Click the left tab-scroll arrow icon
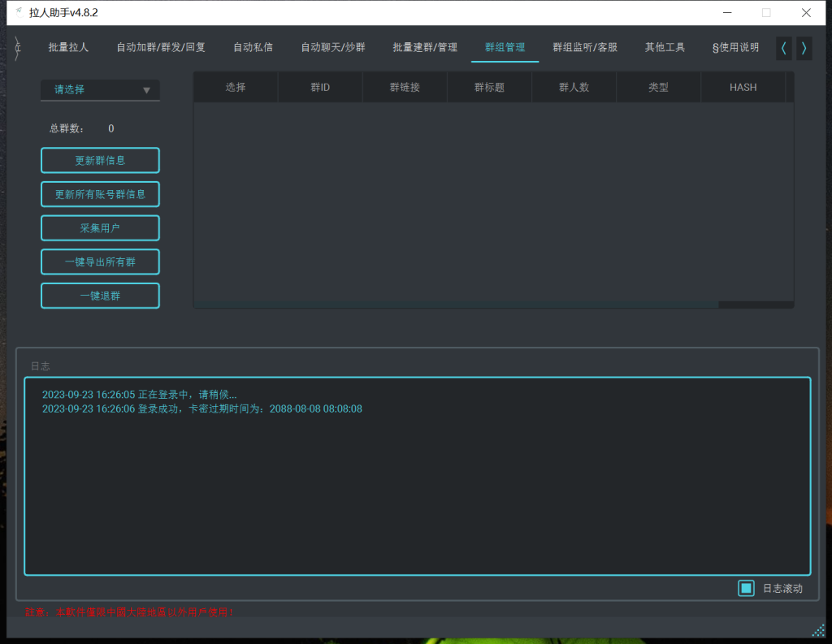The width and height of the screenshot is (832, 644). 782,48
